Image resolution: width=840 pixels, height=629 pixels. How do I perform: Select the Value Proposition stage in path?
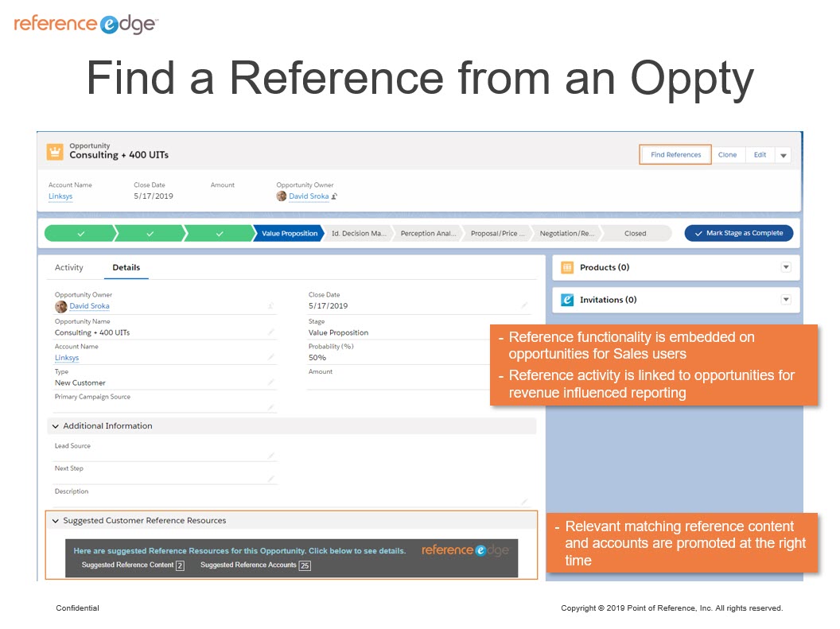289,234
